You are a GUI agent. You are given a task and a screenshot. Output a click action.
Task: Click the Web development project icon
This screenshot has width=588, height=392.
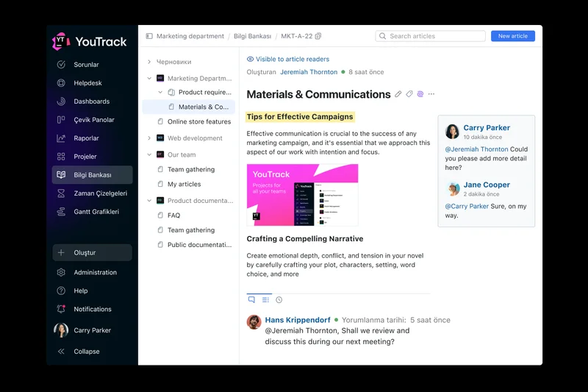click(160, 138)
